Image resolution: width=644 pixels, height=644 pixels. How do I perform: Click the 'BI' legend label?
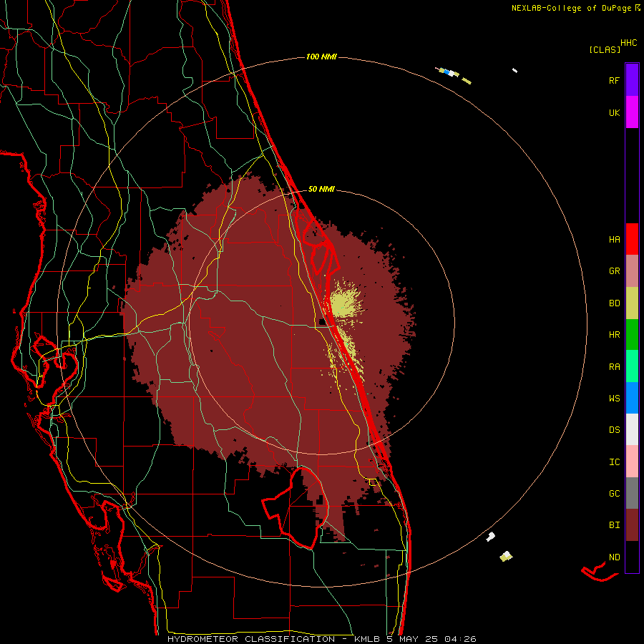(x=614, y=525)
